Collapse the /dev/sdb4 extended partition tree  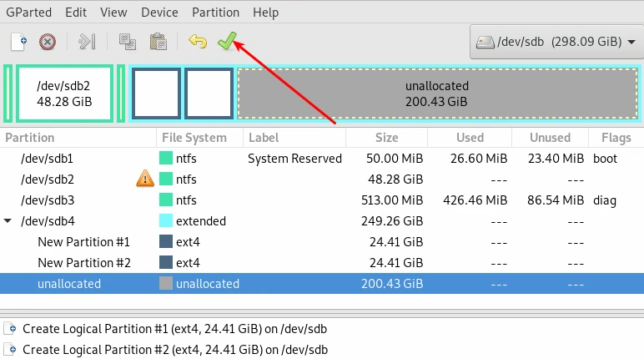pyautogui.click(x=8, y=221)
